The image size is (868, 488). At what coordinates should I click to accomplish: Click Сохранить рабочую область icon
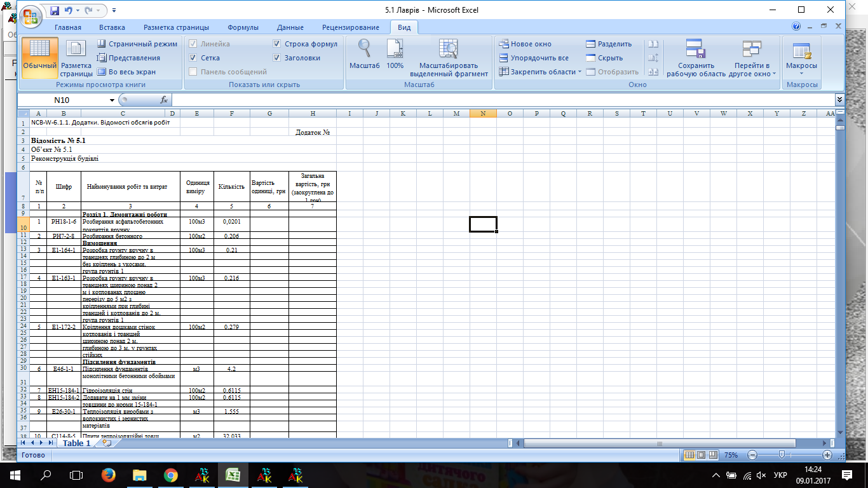coord(696,57)
